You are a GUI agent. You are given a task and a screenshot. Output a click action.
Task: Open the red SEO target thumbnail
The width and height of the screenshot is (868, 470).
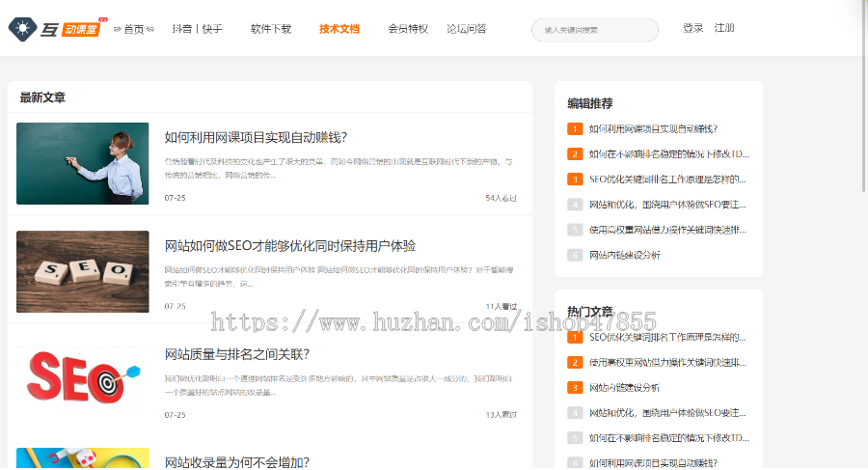[x=83, y=378]
